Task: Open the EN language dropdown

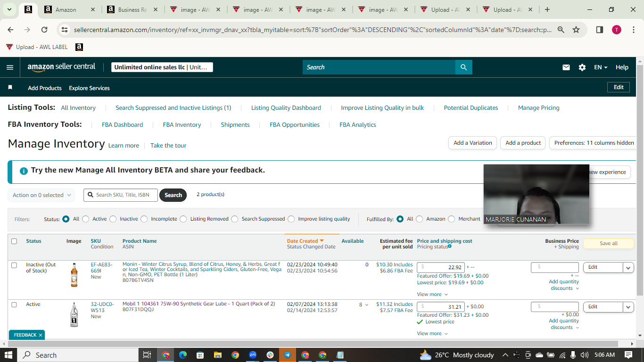Action: [601, 67]
